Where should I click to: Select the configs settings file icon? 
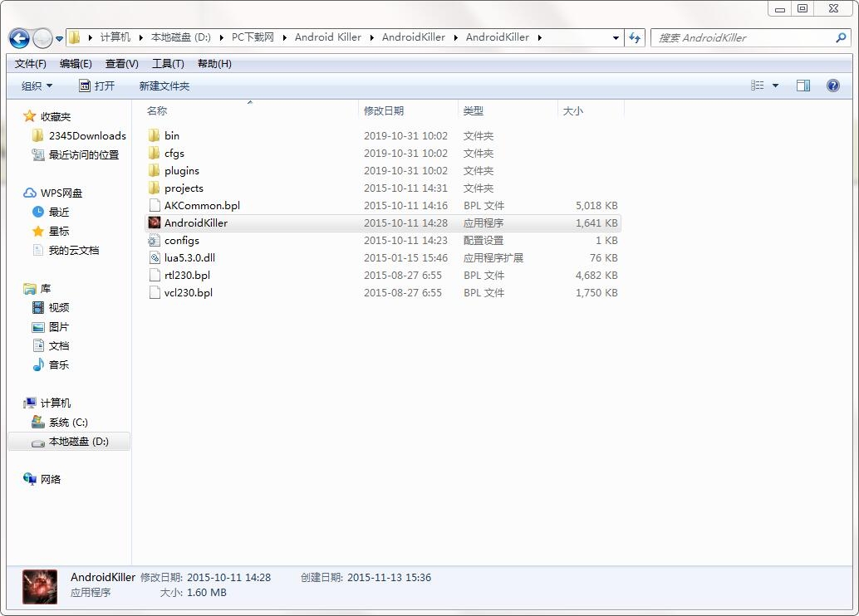point(155,240)
